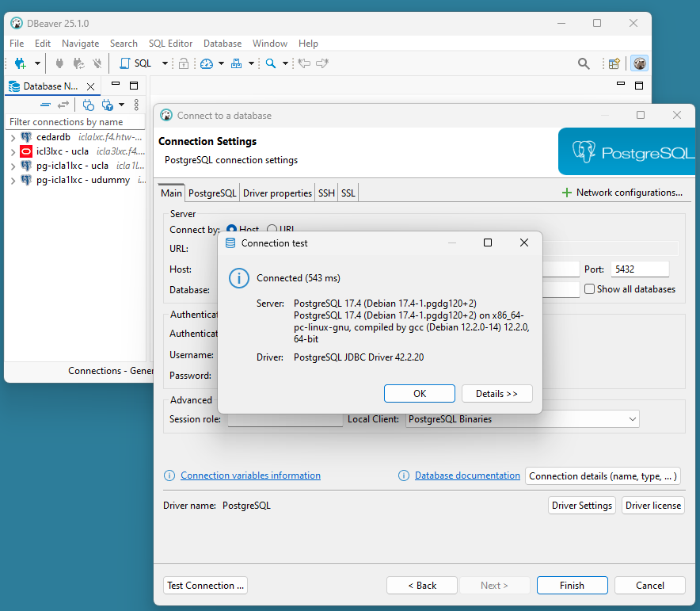Open a new SQL script via SQL button
Screen dimensions: 700x611
(135, 63)
